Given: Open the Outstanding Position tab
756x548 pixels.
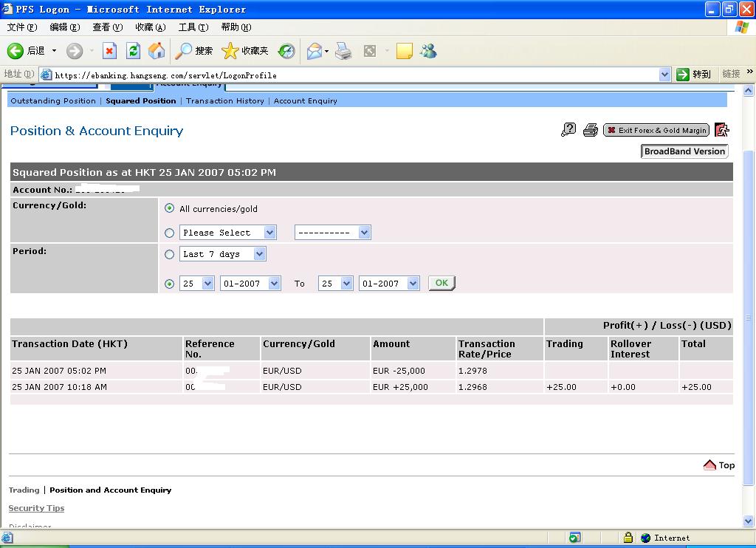Looking at the screenshot, I should click(53, 101).
